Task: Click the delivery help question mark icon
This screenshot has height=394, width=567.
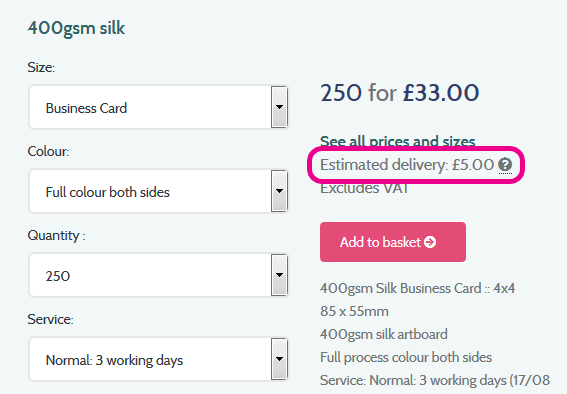Action: click(505, 165)
